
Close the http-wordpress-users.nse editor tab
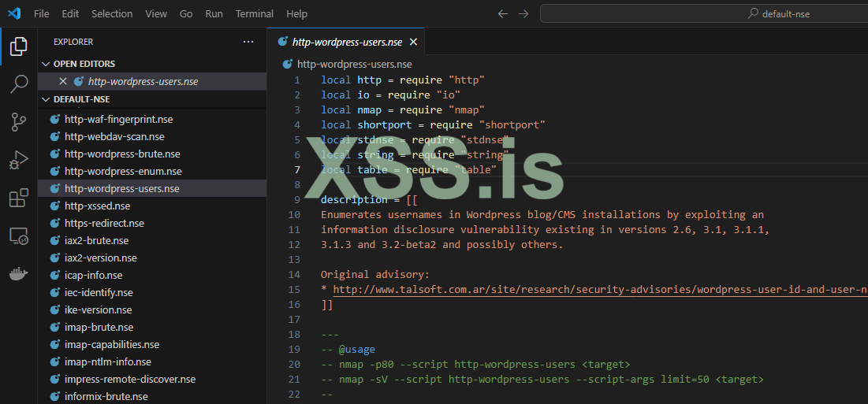pyautogui.click(x=413, y=42)
